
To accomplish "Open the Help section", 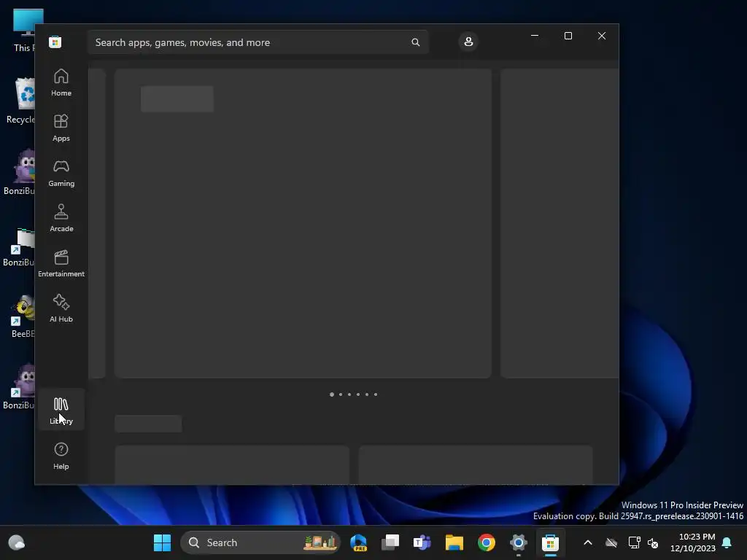I will pos(61,456).
